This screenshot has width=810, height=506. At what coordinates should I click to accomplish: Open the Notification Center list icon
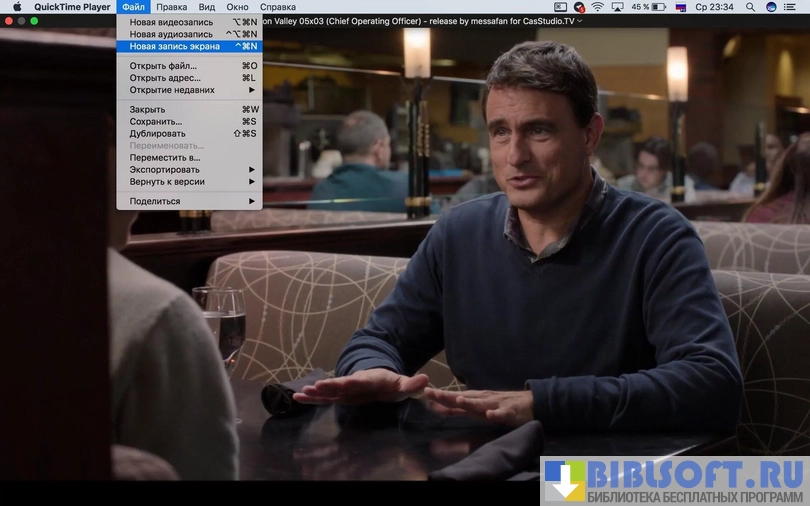tap(793, 7)
